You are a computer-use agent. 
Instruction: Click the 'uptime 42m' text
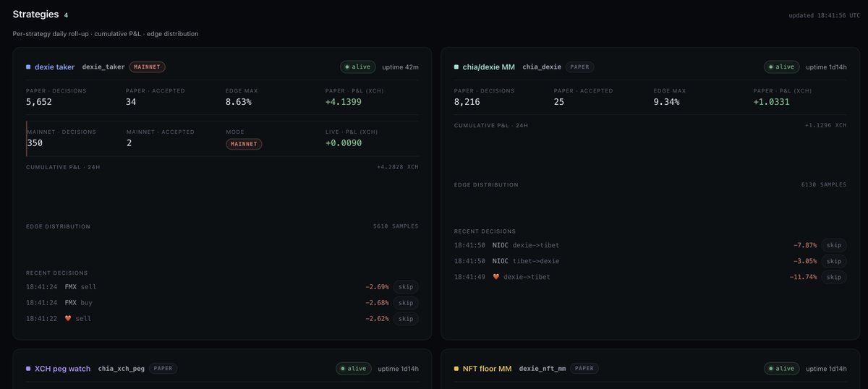(400, 67)
